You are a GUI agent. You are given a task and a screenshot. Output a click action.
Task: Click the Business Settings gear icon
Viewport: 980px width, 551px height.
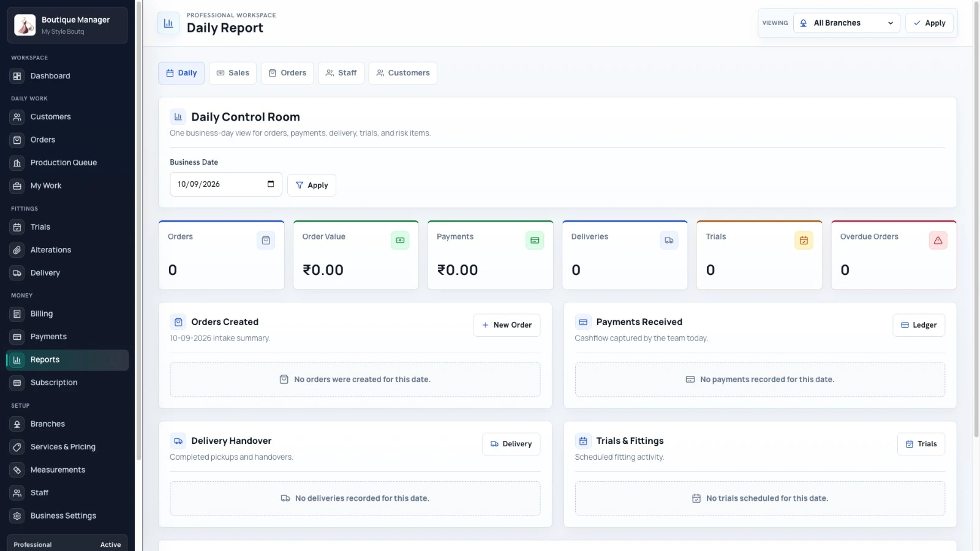[x=17, y=516]
